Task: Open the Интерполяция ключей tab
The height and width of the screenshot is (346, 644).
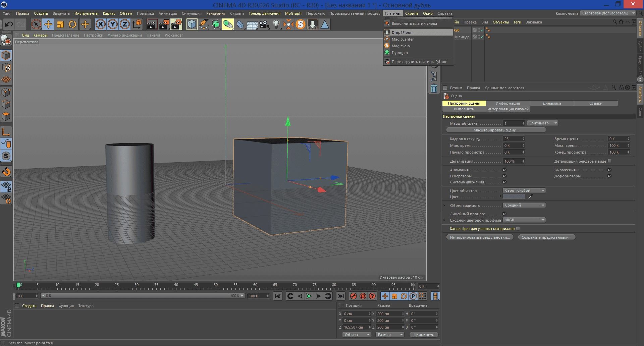Action: (x=508, y=109)
